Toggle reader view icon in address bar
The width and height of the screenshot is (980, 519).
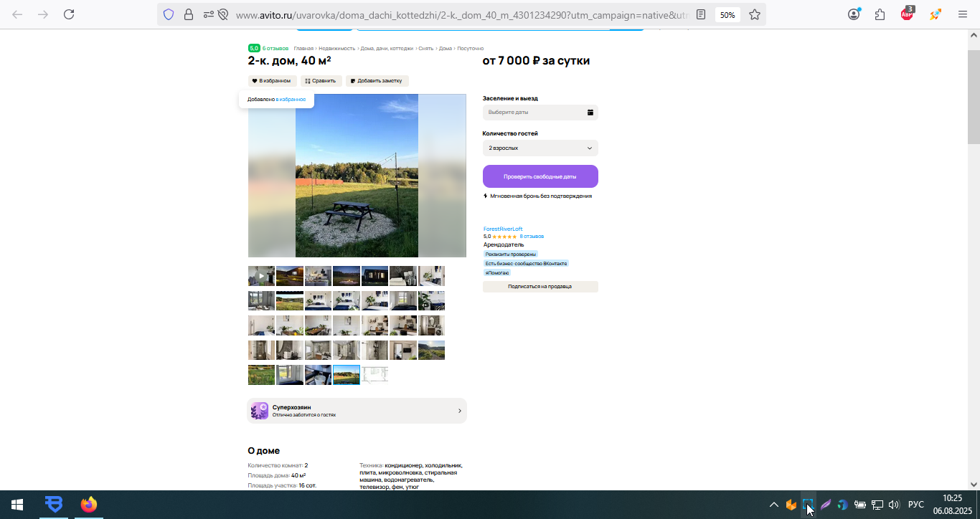(701, 14)
